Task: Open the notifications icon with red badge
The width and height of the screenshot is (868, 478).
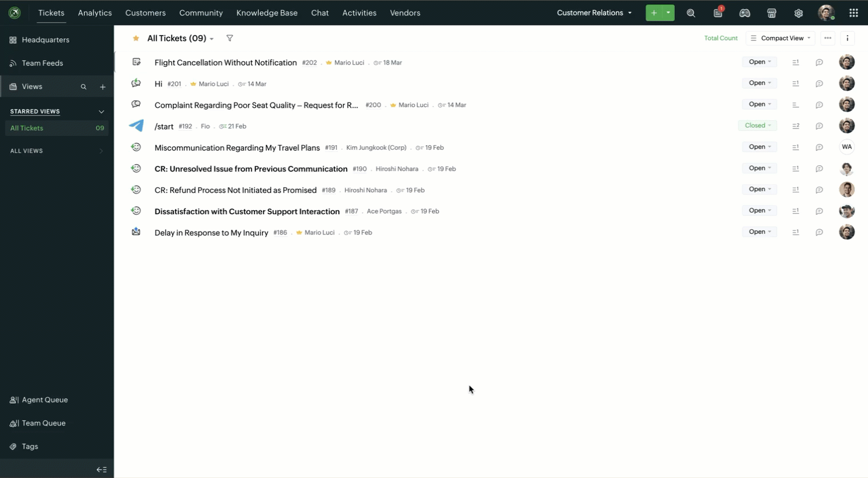Action: 718,13
